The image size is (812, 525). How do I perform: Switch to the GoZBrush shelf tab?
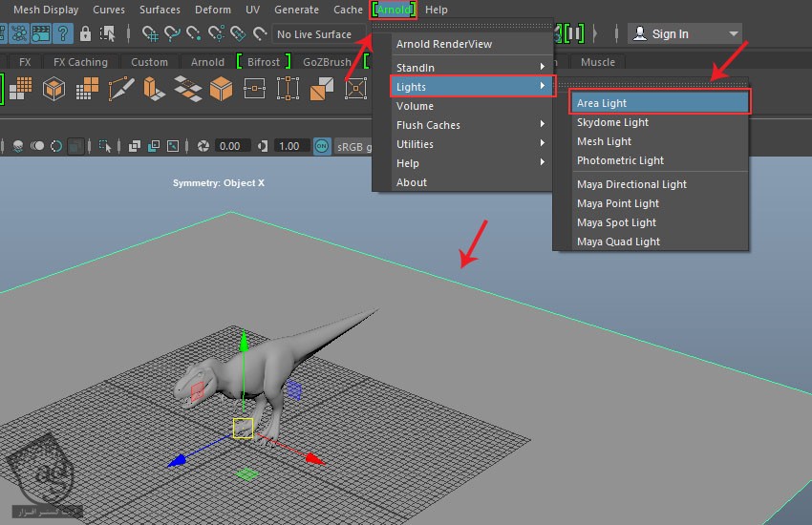(327, 62)
